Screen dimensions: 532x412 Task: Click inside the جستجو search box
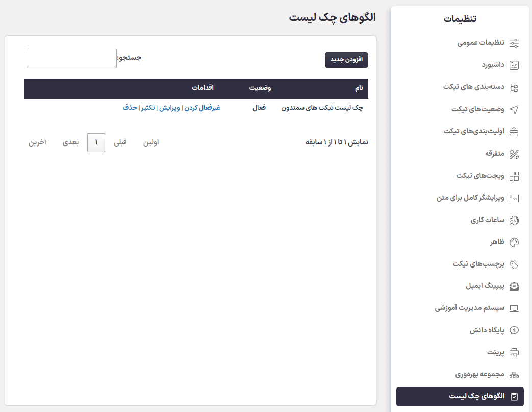tap(71, 58)
